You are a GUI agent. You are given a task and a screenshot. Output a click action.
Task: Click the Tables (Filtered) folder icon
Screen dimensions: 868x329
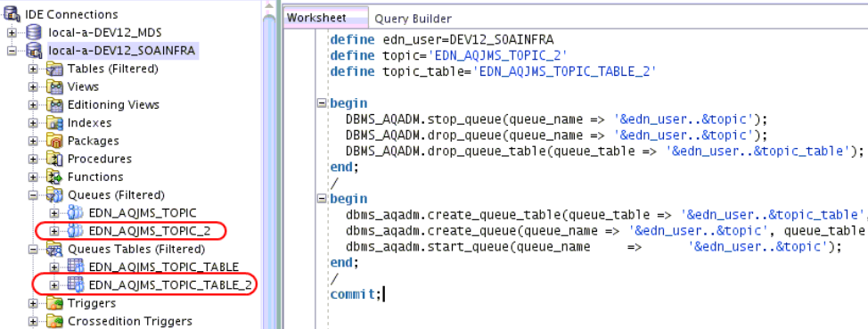click(54, 70)
